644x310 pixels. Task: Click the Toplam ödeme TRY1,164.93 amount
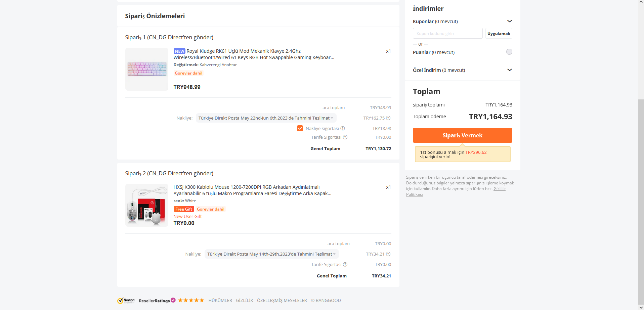click(490, 117)
